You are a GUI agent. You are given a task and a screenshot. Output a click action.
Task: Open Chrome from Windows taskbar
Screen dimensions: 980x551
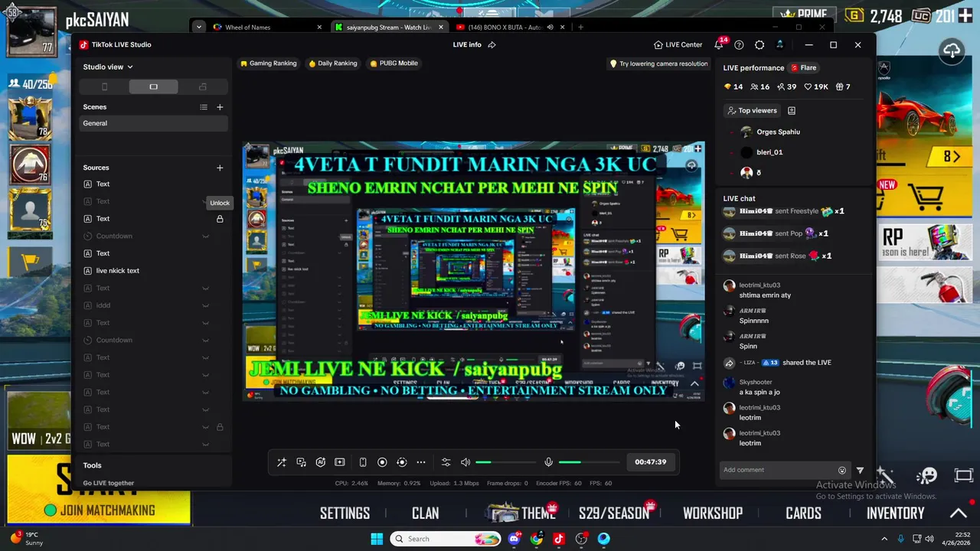tap(537, 539)
